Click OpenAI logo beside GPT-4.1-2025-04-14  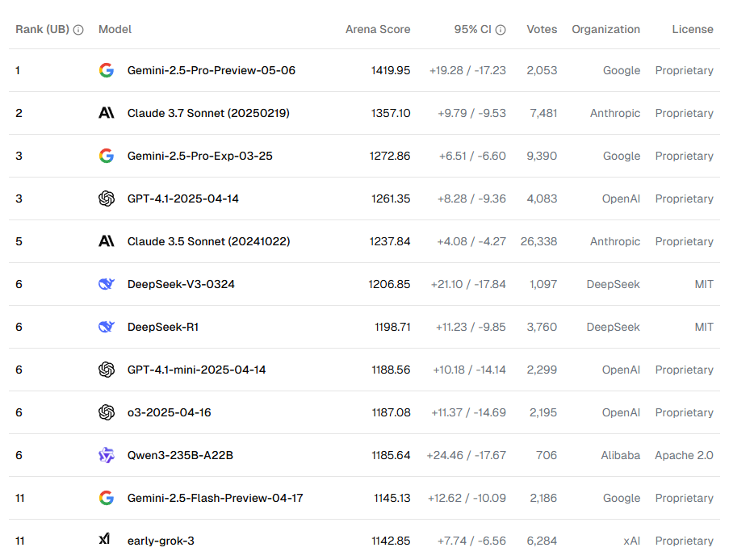tap(107, 199)
